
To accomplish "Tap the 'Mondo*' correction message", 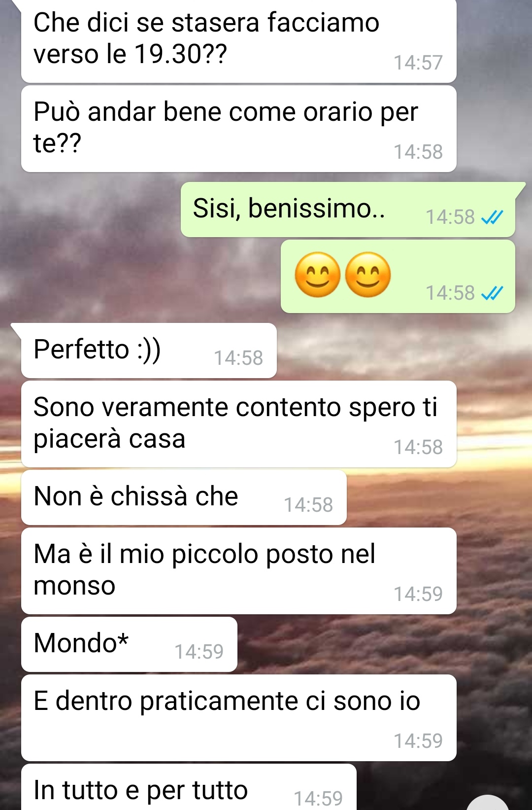I will pos(129,644).
